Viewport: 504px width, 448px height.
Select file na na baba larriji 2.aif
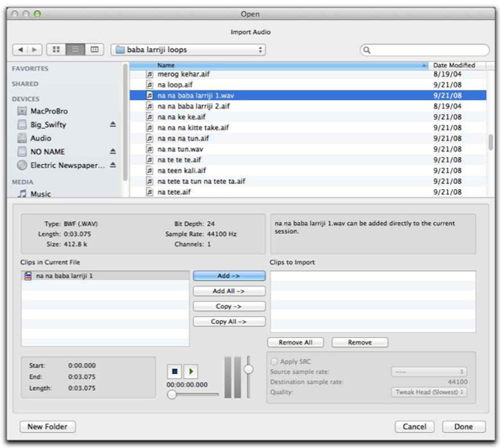click(x=308, y=107)
